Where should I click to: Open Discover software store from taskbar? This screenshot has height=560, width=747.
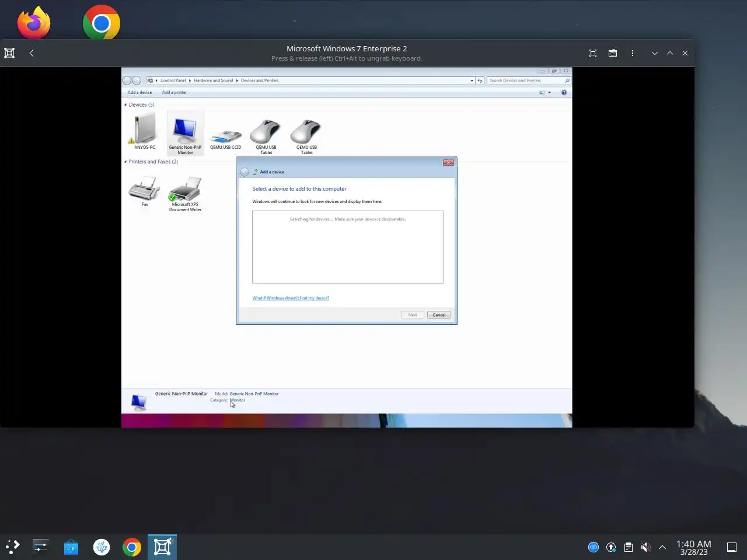(71, 547)
